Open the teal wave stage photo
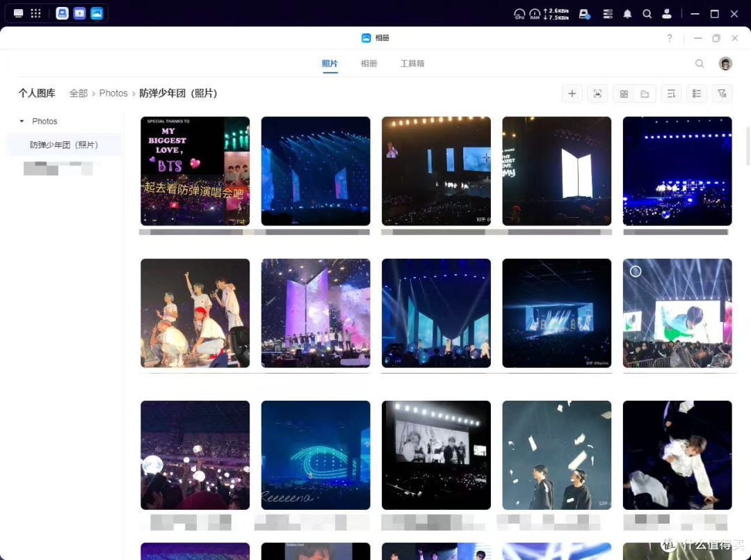This screenshot has width=751, height=560. point(316,455)
